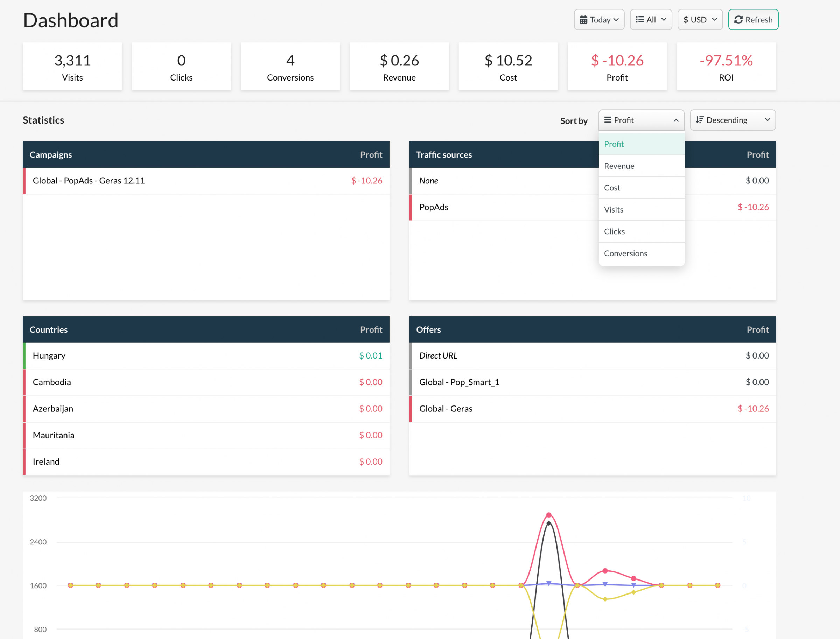
Task: Click the list icon in All filter
Action: [639, 19]
